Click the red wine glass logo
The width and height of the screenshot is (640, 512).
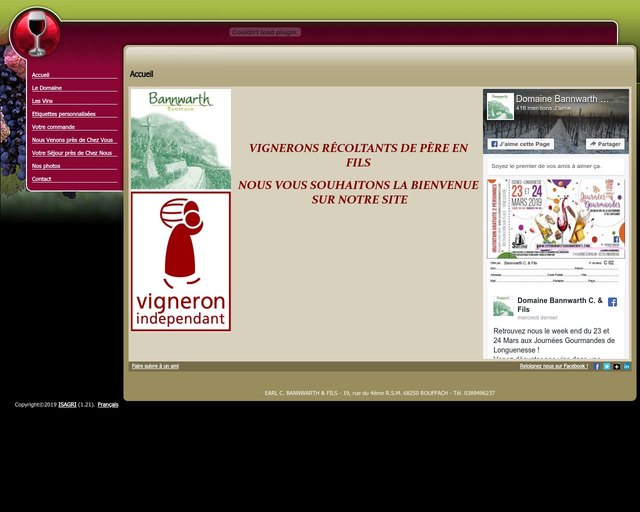[36, 33]
